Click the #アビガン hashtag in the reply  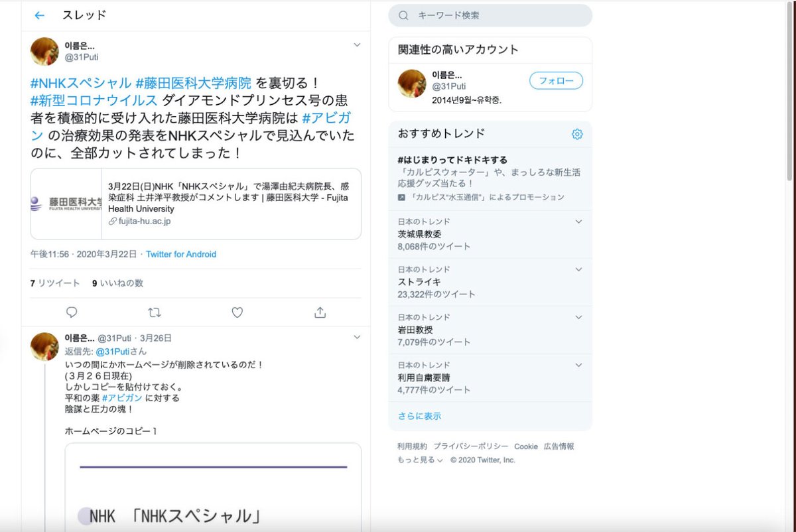click(122, 398)
